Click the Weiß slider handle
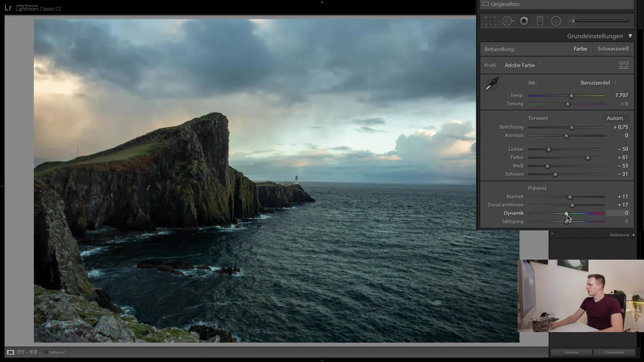 point(547,166)
